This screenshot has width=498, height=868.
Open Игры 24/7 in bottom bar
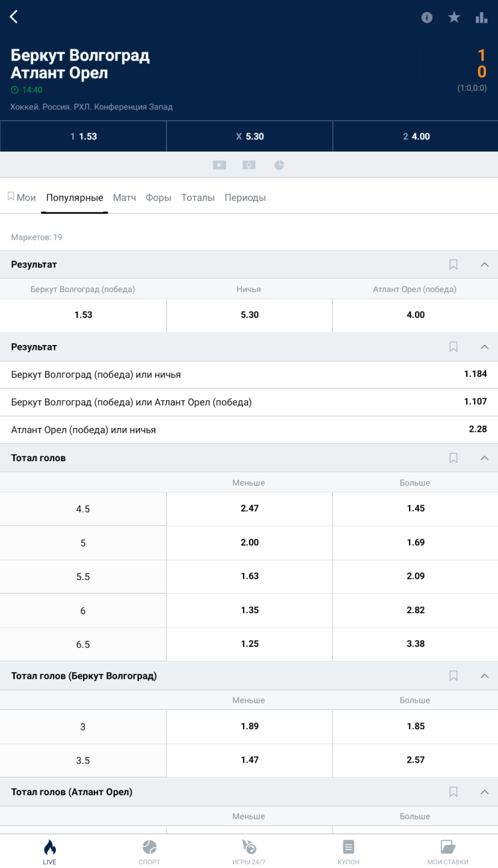tap(249, 851)
